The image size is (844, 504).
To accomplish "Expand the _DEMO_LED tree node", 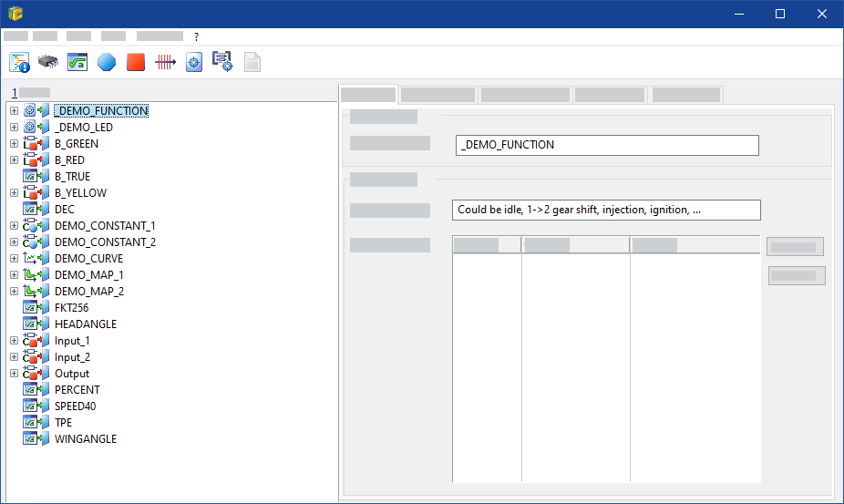I will [14, 128].
